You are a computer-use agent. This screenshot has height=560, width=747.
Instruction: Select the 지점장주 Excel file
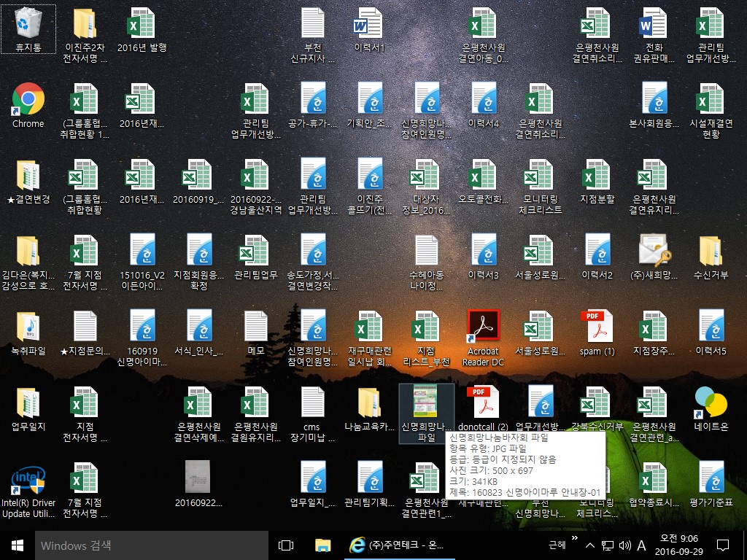654,332
